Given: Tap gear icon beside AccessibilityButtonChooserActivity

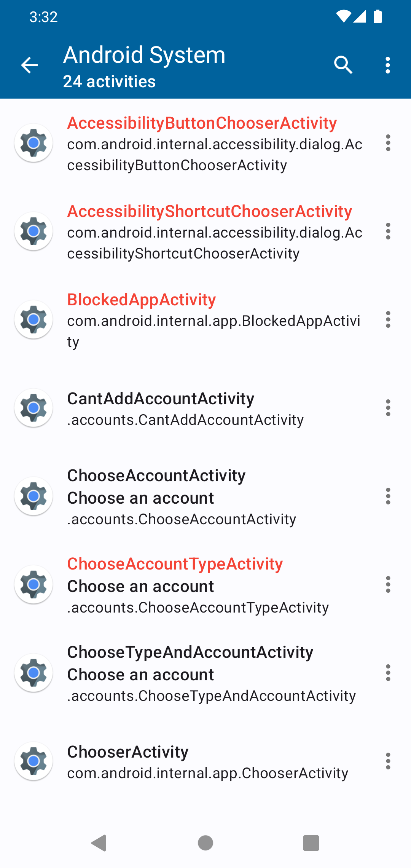Looking at the screenshot, I should click(x=33, y=143).
